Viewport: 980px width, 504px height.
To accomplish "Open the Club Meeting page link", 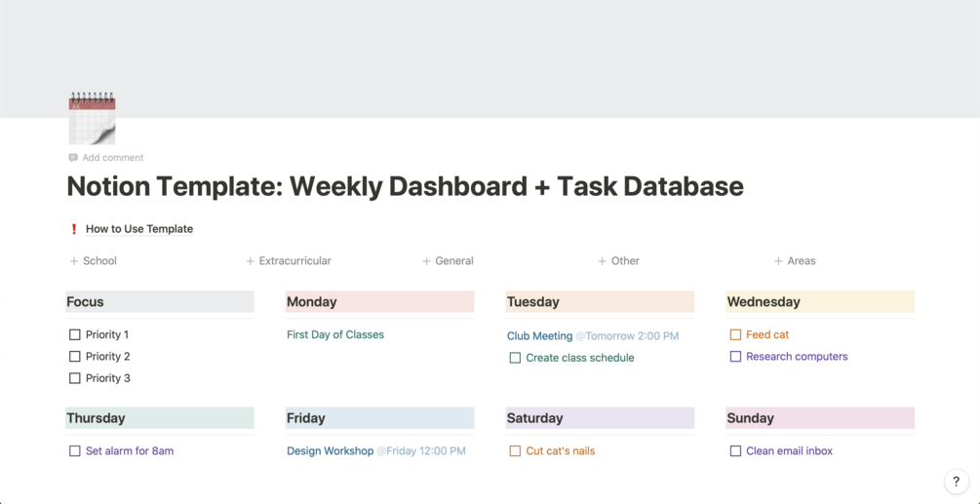I will (539, 336).
